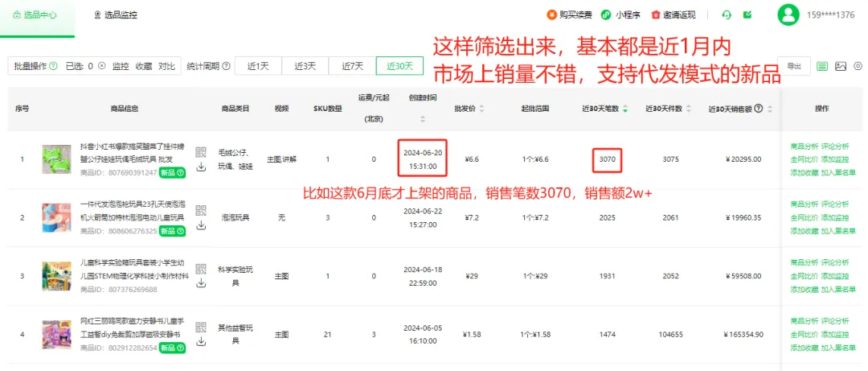Click batch 收藏 button
868x371 pixels.
[144, 66]
